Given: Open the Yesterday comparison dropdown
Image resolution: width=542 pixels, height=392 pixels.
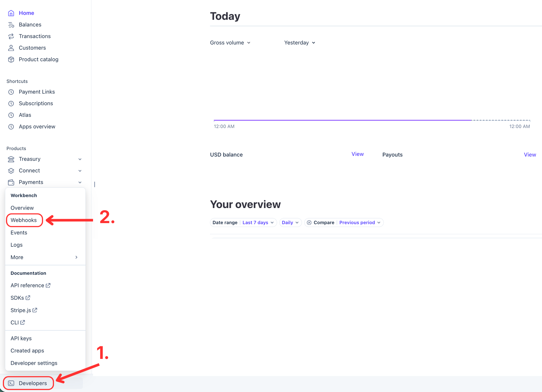Looking at the screenshot, I should pyautogui.click(x=300, y=43).
